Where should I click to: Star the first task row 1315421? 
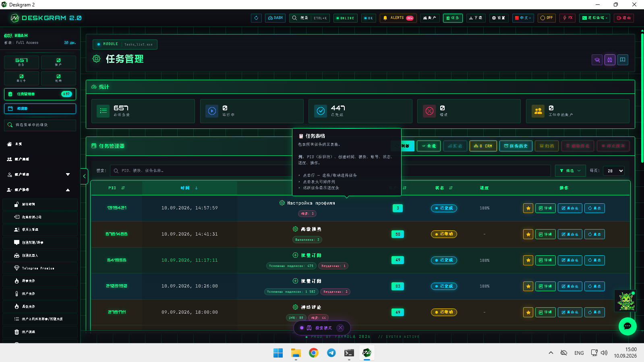click(528, 208)
